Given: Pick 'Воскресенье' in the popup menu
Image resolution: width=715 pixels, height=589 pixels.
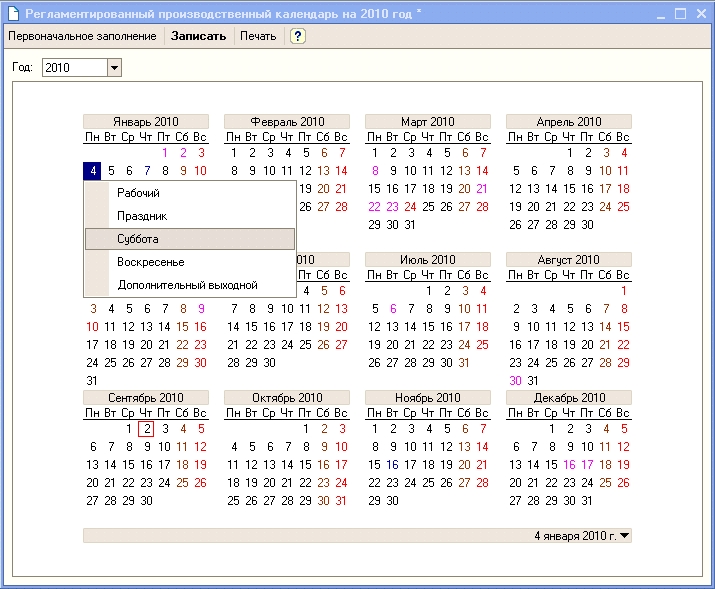Looking at the screenshot, I should coord(150,262).
